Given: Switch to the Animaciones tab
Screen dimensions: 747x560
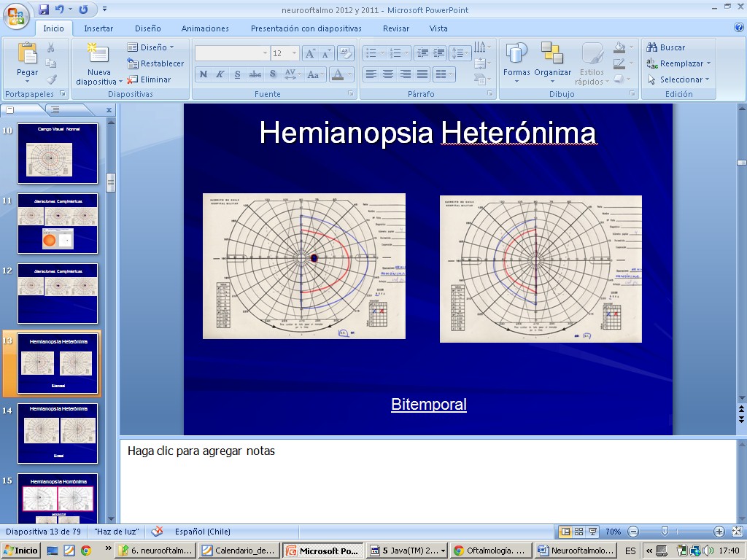Looking at the screenshot, I should (x=205, y=28).
